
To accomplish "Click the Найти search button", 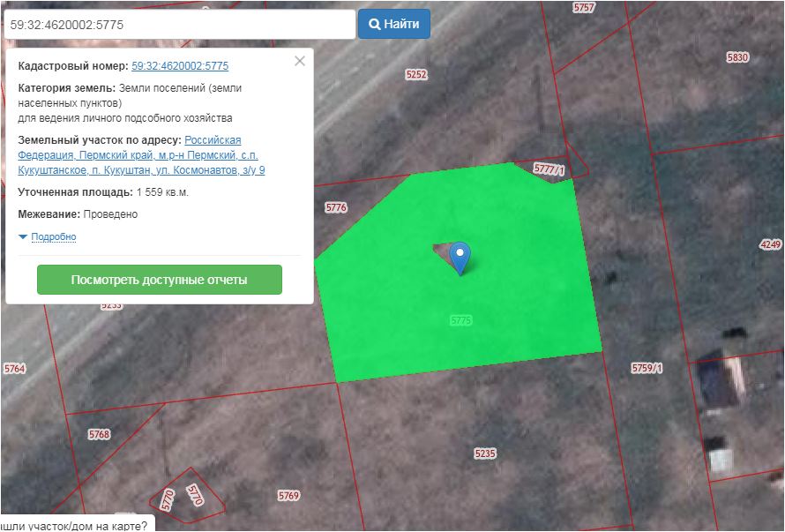I will pos(394,24).
